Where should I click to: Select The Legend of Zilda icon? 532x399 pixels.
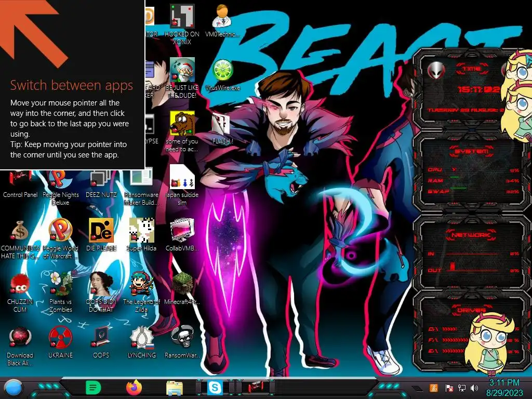(x=141, y=293)
